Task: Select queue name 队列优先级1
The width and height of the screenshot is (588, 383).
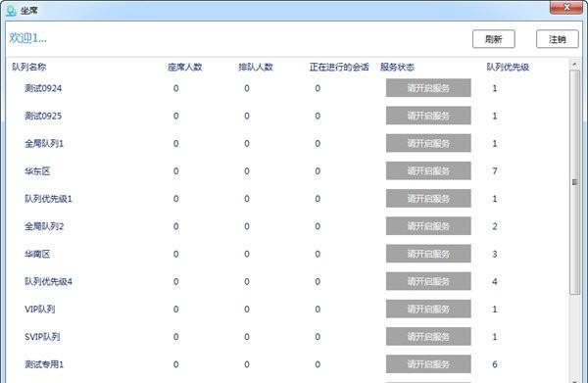Action: click(48, 198)
